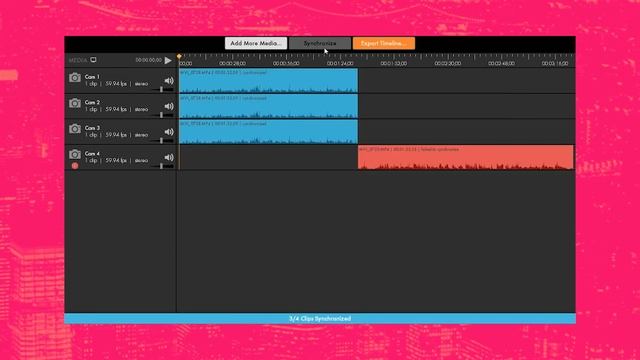Select the blue clip on Cam 1 track
This screenshot has height=360, width=640.
[268, 81]
